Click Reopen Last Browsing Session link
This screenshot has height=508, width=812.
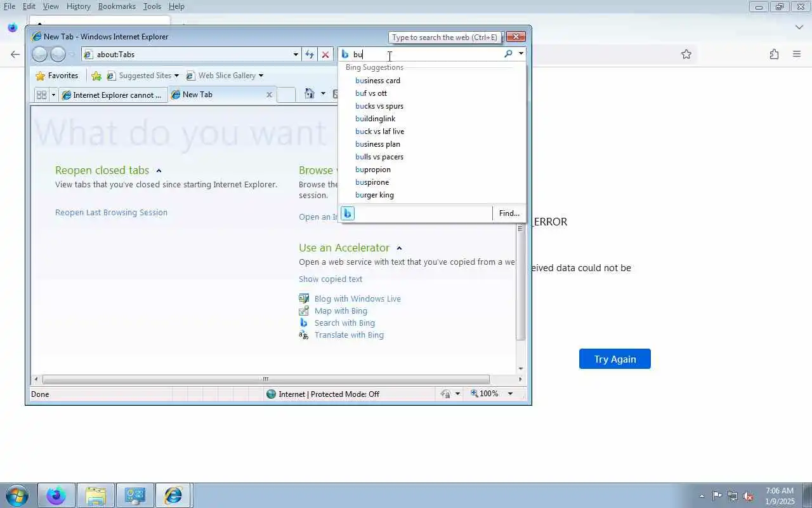coord(111,213)
